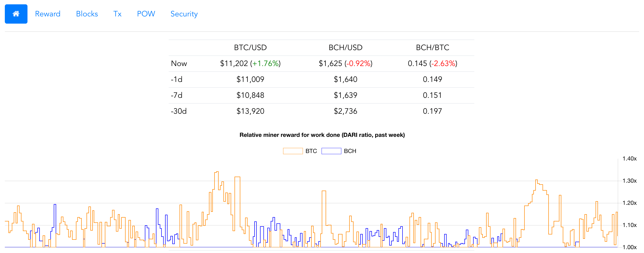Viewport: 644px width, 253px height.
Task: Open the Reward section
Action: (x=47, y=14)
